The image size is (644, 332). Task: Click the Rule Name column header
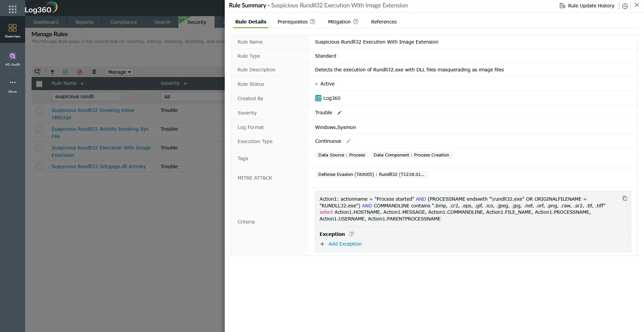click(64, 83)
